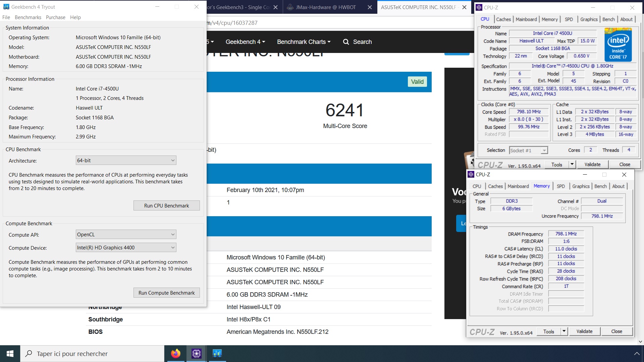Click Tools button in lower CPU-Z window
Viewport: 644px width, 362px height.
(x=548, y=331)
